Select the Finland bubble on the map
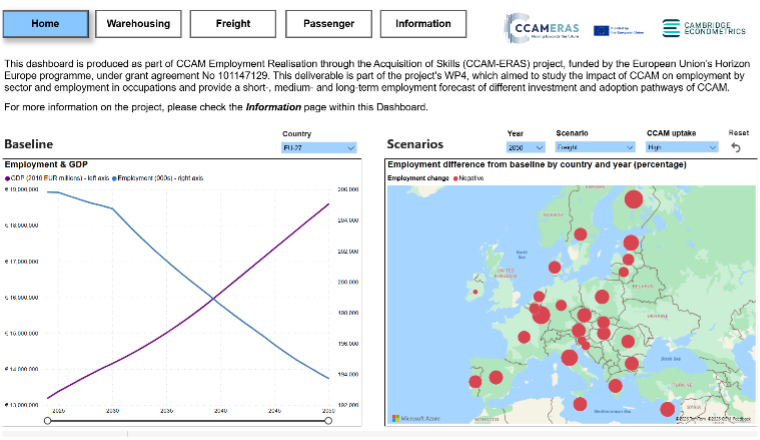 (x=633, y=199)
